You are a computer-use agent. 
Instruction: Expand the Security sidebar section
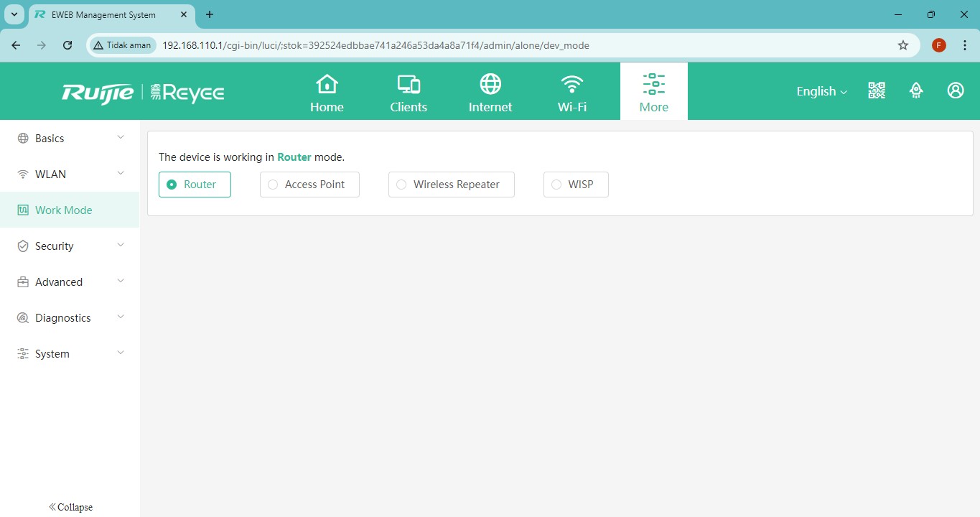coord(70,246)
